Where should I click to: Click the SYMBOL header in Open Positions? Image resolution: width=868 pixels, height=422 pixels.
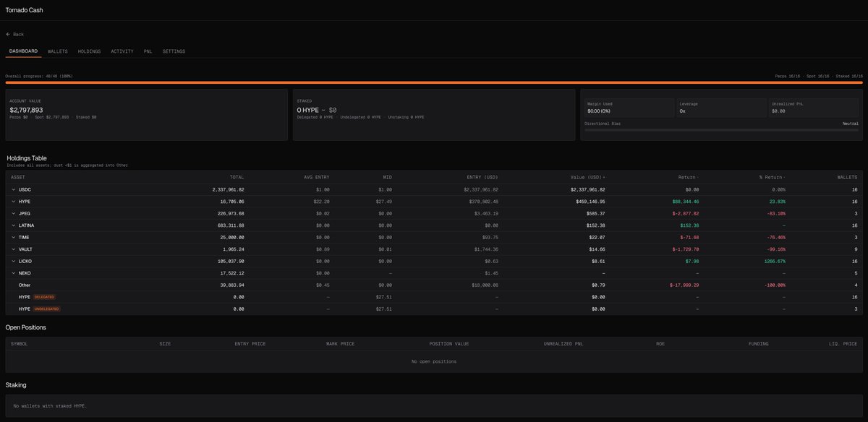pyautogui.click(x=19, y=344)
